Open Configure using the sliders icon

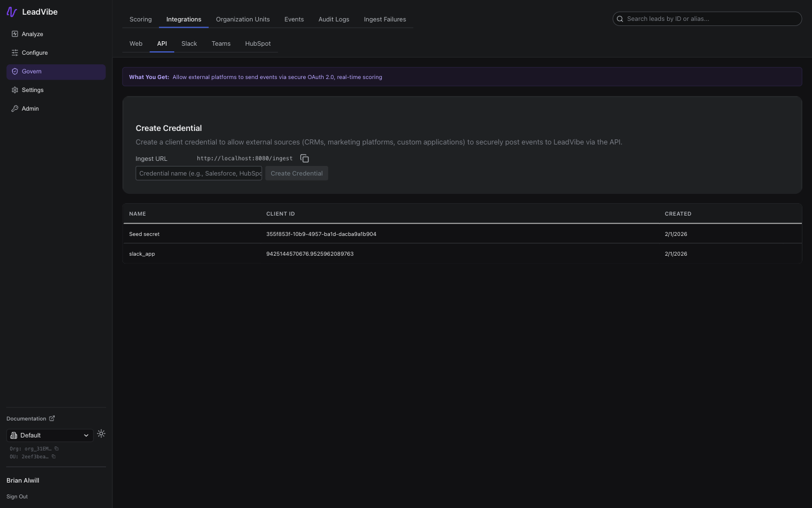tap(15, 52)
